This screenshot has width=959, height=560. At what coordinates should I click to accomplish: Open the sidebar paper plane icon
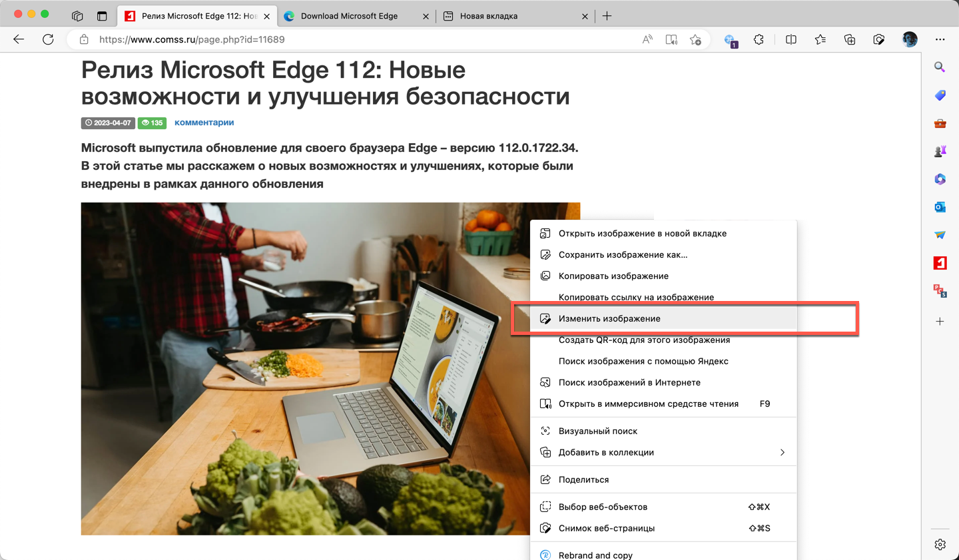[940, 235]
